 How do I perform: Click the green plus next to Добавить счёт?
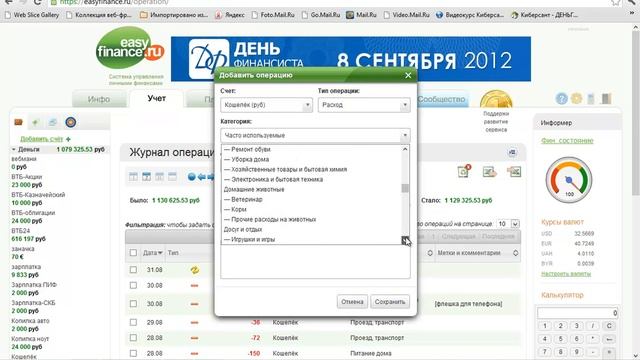point(68,139)
